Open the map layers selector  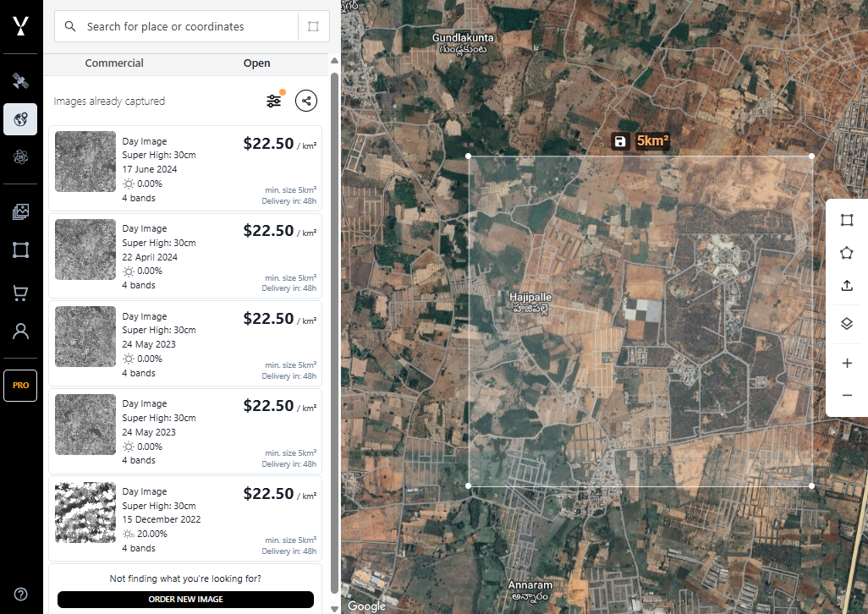847,323
